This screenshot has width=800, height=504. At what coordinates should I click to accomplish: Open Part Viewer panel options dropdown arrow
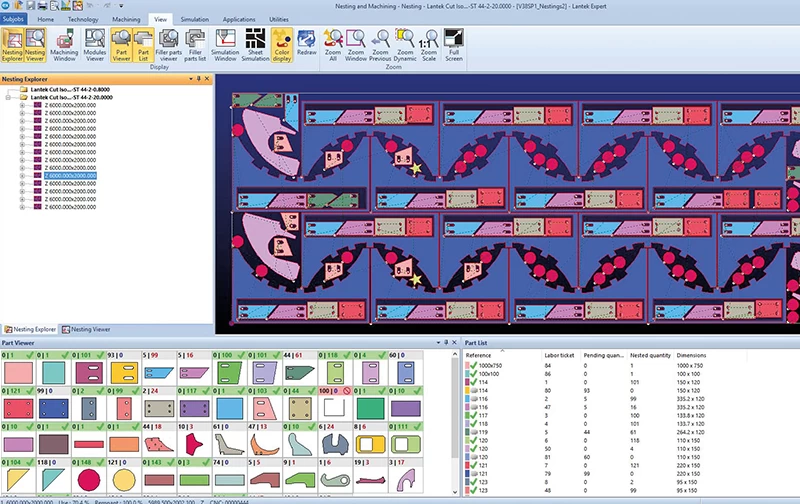click(438, 343)
